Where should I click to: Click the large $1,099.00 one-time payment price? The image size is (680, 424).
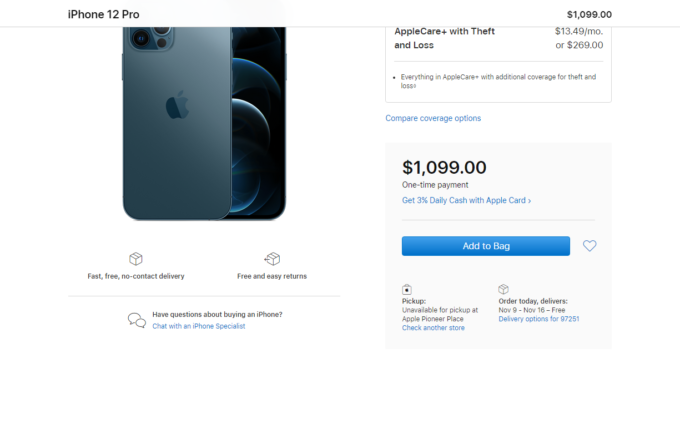point(444,167)
